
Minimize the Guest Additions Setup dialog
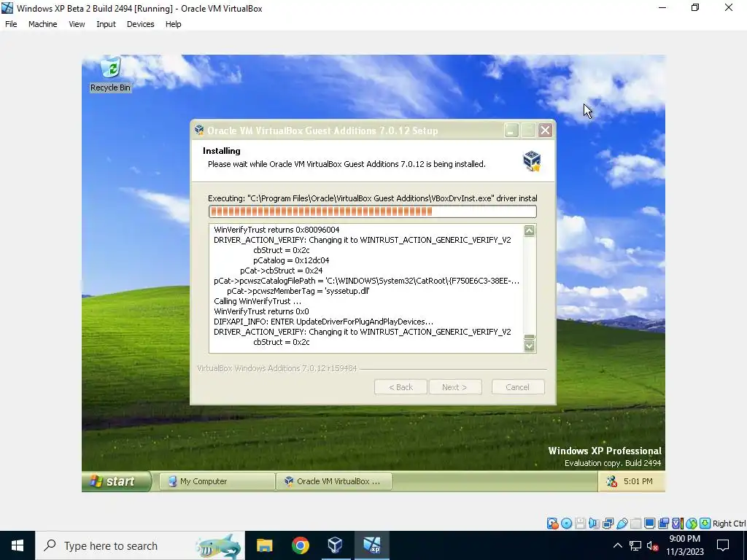pyautogui.click(x=511, y=131)
